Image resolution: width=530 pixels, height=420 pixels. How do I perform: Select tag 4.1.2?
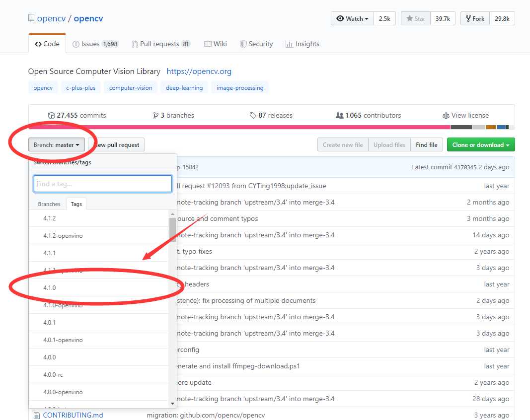click(98, 218)
